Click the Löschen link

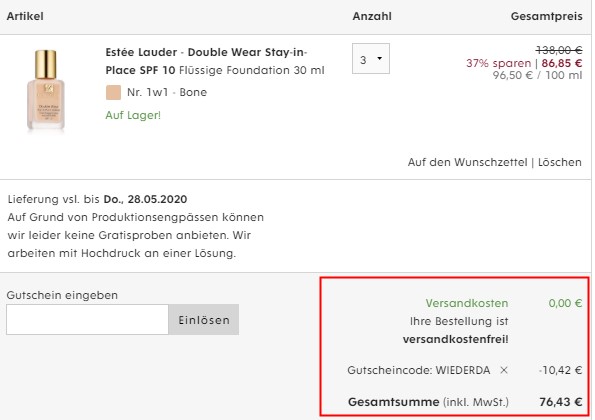click(560, 162)
